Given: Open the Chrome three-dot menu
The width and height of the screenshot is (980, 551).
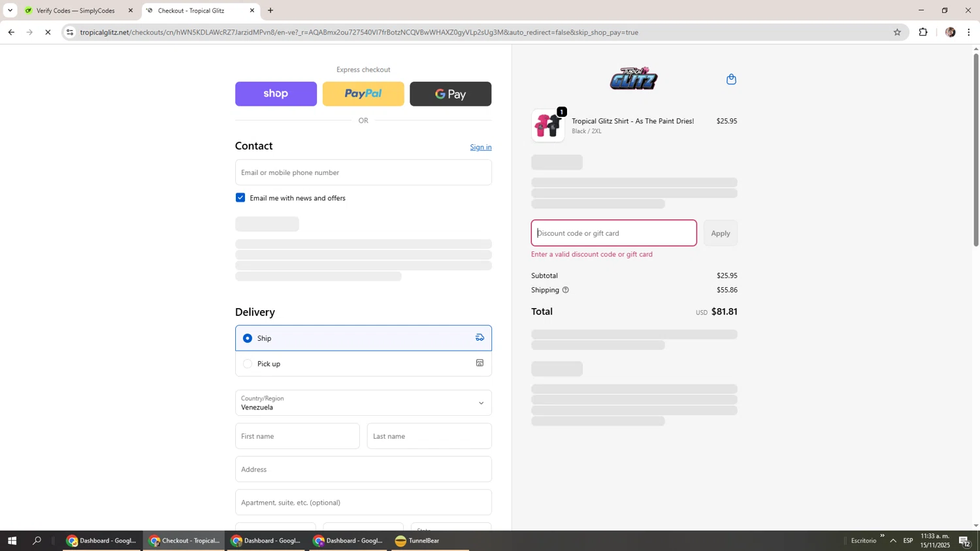Looking at the screenshot, I should 968,32.
